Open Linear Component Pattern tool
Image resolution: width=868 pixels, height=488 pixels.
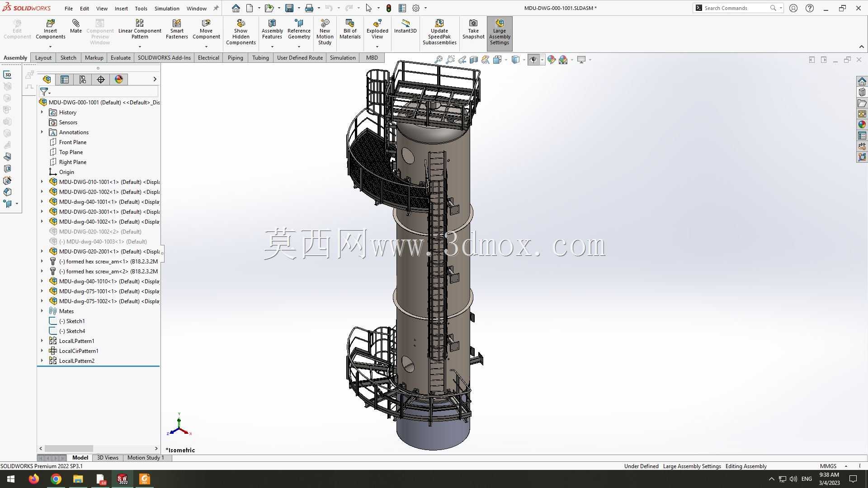[140, 30]
